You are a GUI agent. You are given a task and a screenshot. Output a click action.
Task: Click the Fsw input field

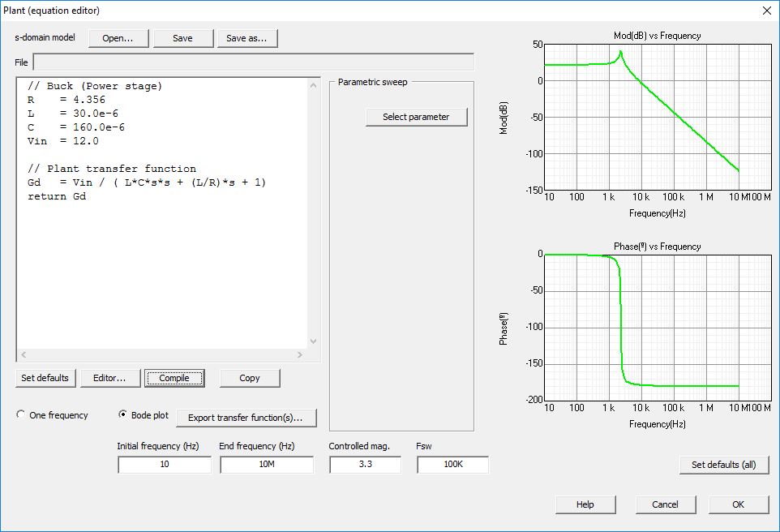(452, 465)
